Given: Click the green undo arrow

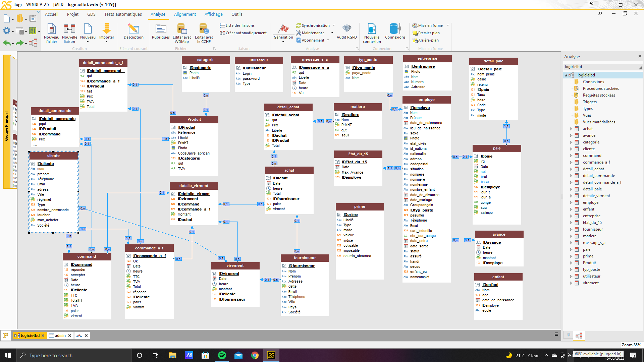Looking at the screenshot, I should [7, 43].
